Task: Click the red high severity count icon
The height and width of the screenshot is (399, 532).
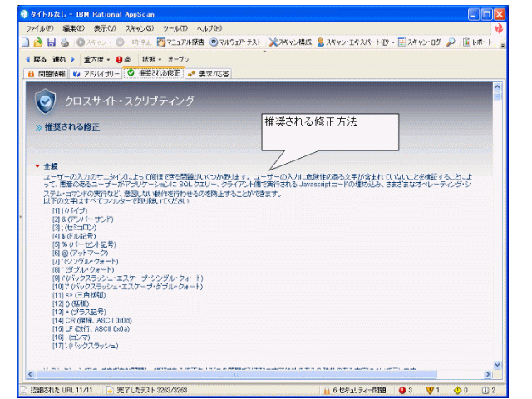Action: [x=403, y=389]
